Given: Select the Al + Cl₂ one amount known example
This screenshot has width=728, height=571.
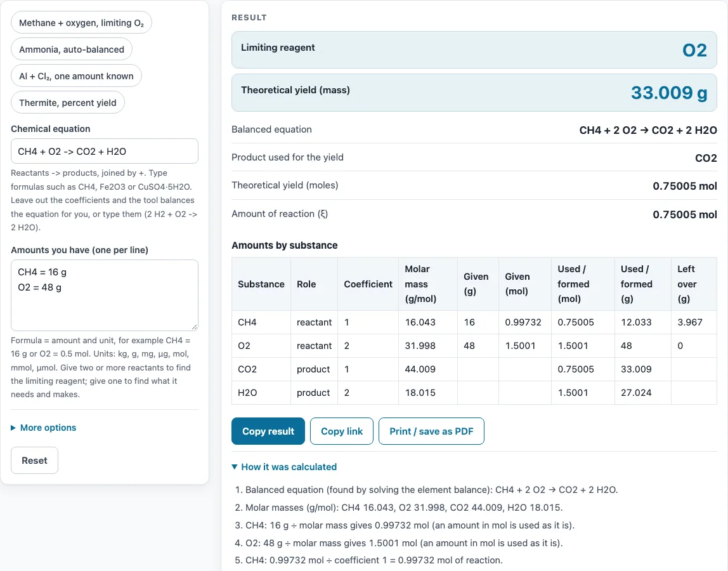Looking at the screenshot, I should point(76,75).
